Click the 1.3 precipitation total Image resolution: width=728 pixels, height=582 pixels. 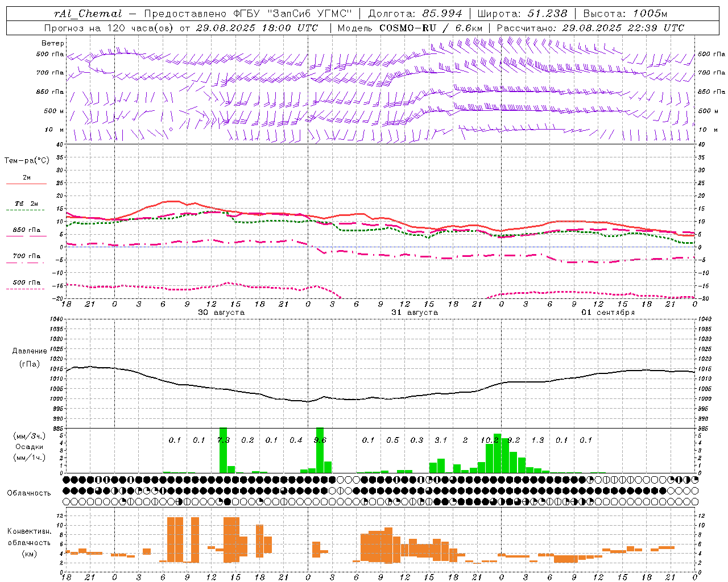(537, 440)
